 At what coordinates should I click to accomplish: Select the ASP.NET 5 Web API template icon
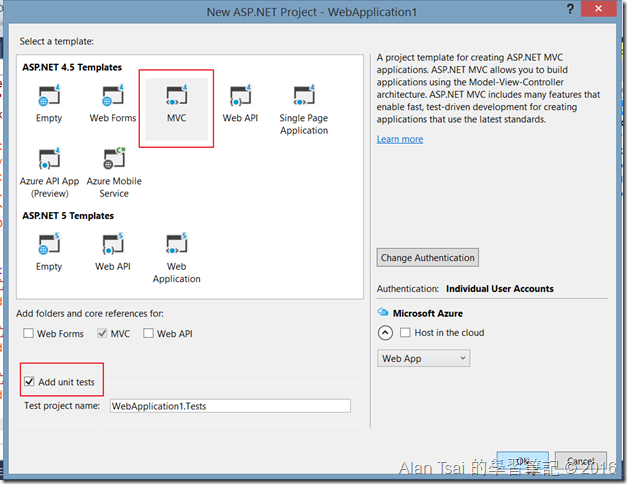click(x=113, y=244)
